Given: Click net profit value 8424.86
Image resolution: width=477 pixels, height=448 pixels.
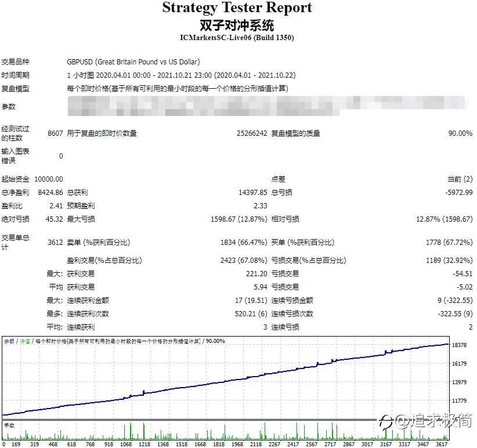Looking at the screenshot, I should pos(50,192).
